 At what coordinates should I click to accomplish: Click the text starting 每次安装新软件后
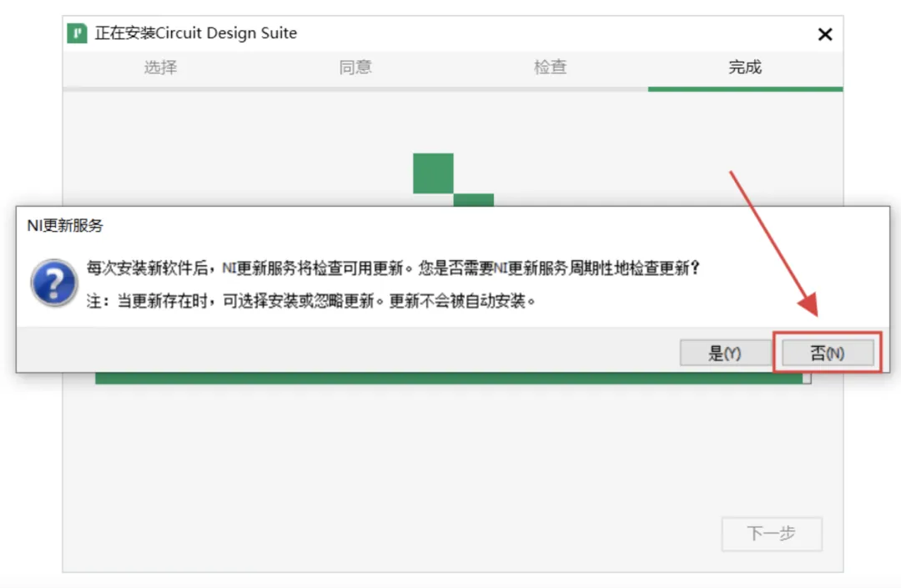(393, 268)
